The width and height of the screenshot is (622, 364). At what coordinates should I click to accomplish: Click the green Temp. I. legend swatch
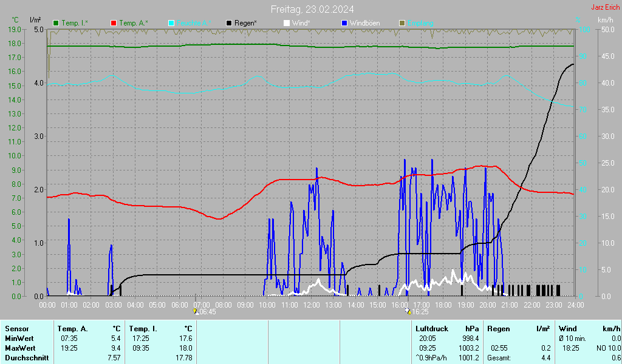coord(56,23)
